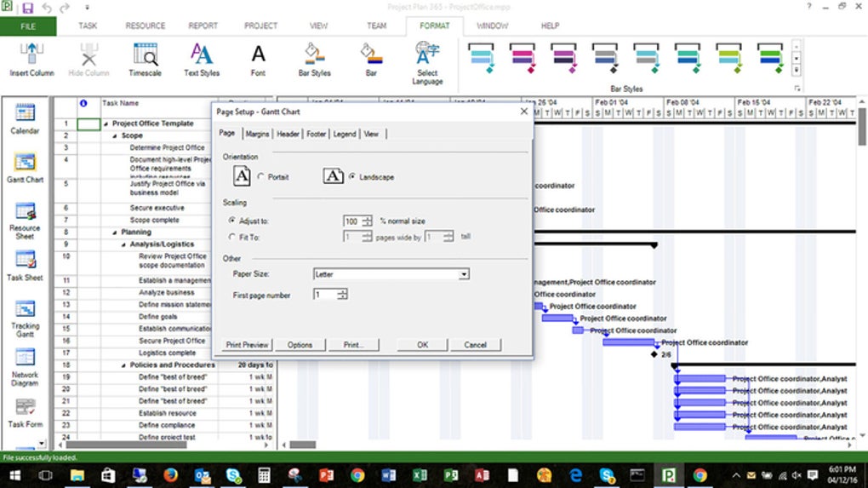
Task: Switch to Gantt Chart view in sidebar
Action: click(x=25, y=167)
